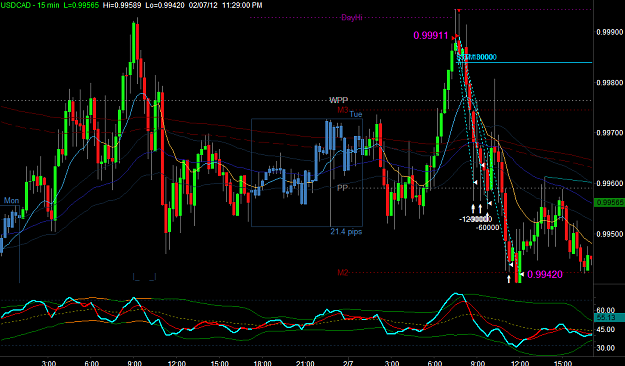Click the M2 pivot level label
The height and width of the screenshot is (366, 625).
[343, 273]
